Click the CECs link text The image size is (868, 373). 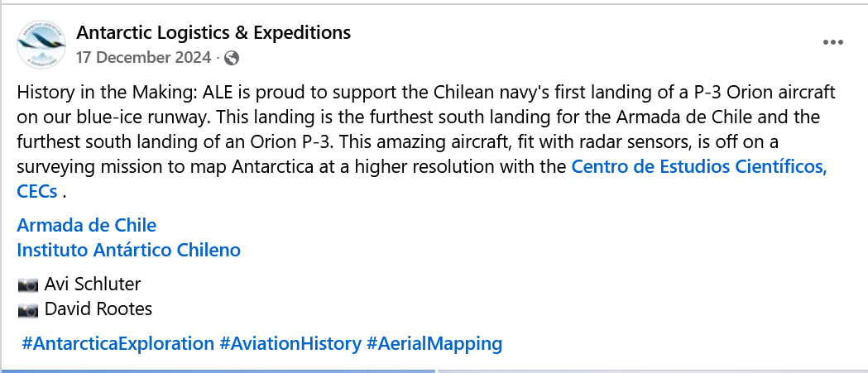(x=37, y=191)
